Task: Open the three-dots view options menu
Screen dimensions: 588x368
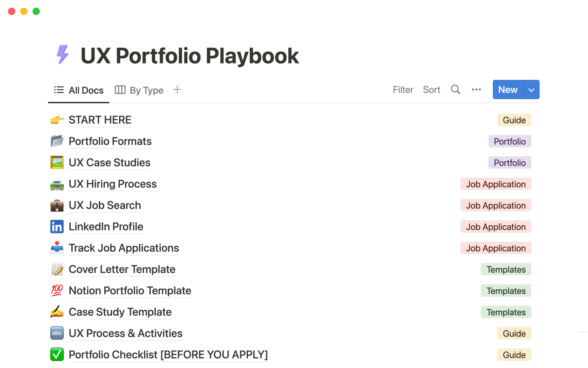Action: 476,90
